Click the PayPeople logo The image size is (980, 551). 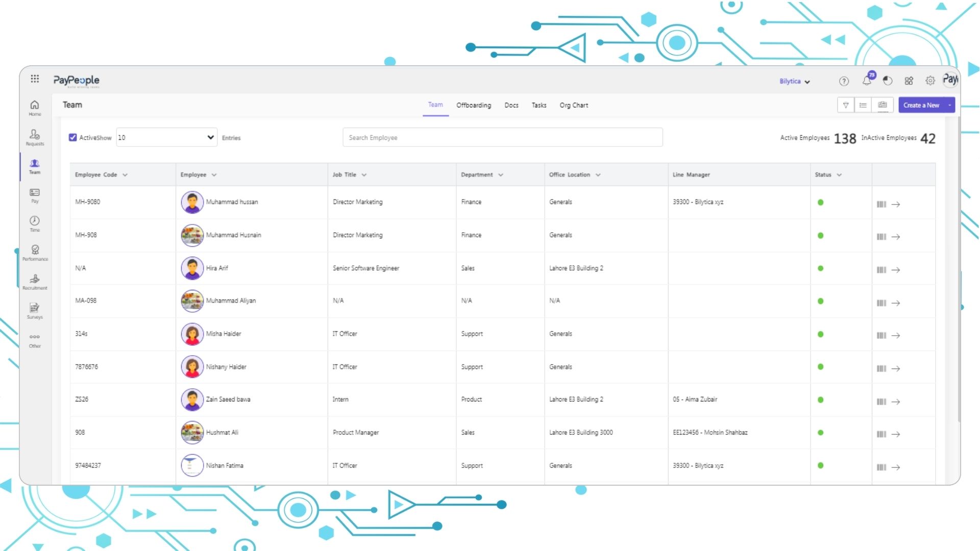pos(77,81)
